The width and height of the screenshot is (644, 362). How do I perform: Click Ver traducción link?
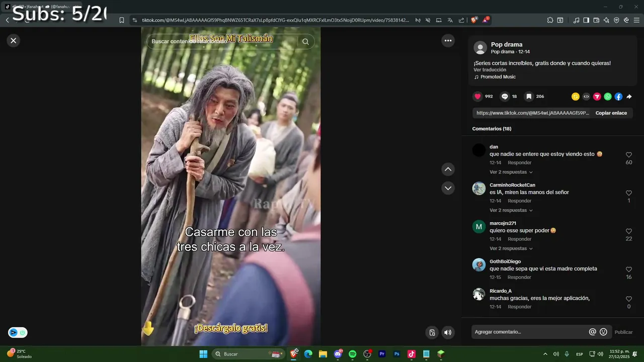tap(490, 70)
